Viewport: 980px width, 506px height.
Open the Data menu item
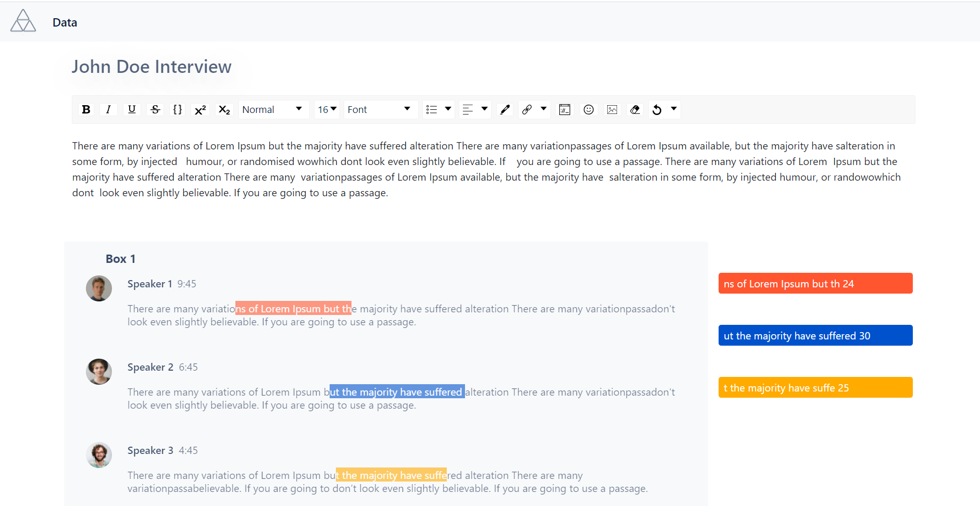point(65,22)
